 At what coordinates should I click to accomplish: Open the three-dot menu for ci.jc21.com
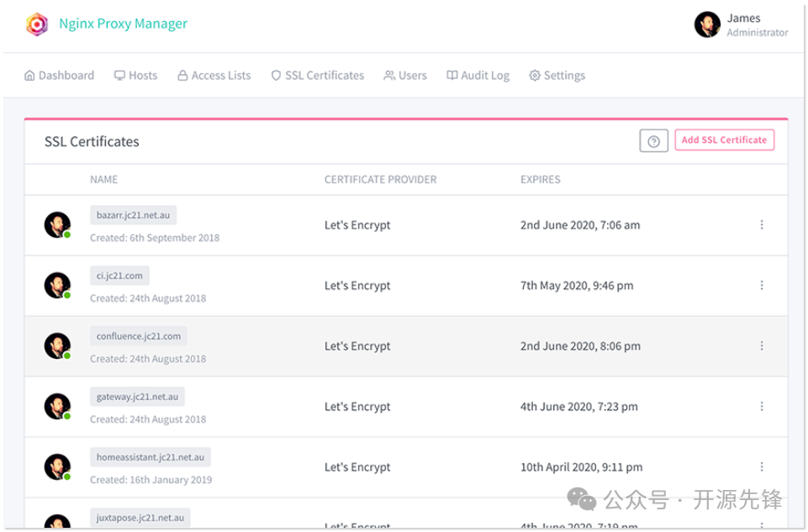761,285
